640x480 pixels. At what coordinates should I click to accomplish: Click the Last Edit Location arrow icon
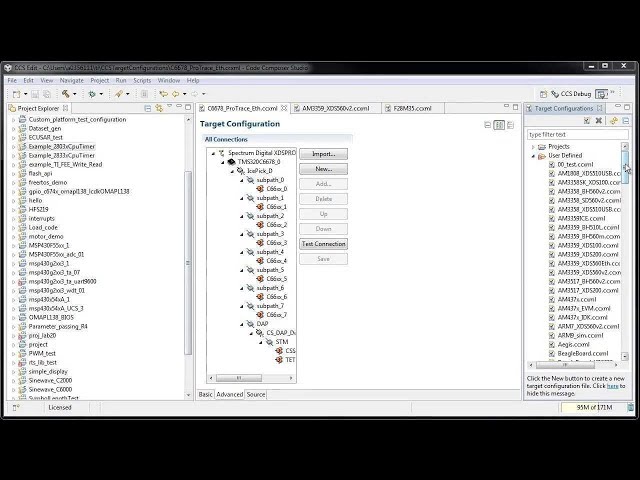pos(163,94)
